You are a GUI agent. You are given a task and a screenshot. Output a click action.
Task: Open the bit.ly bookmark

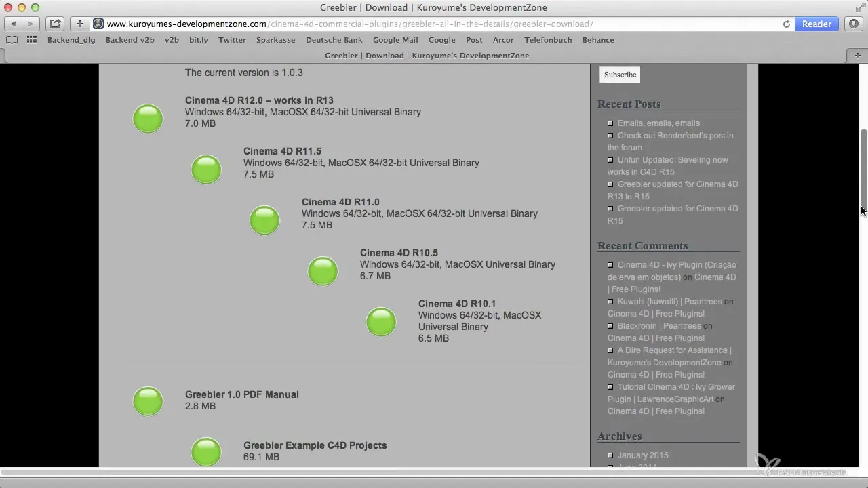[199, 40]
